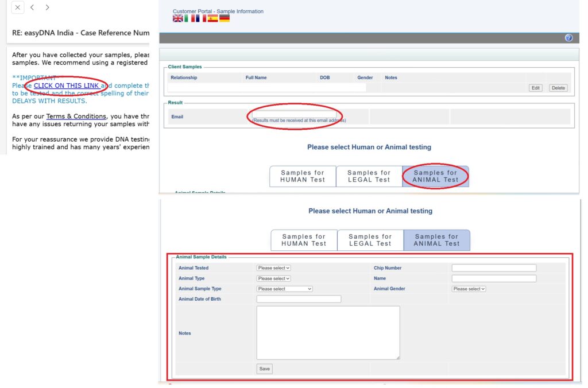
Task: Go to next email using forward chevron
Action: tap(47, 7)
